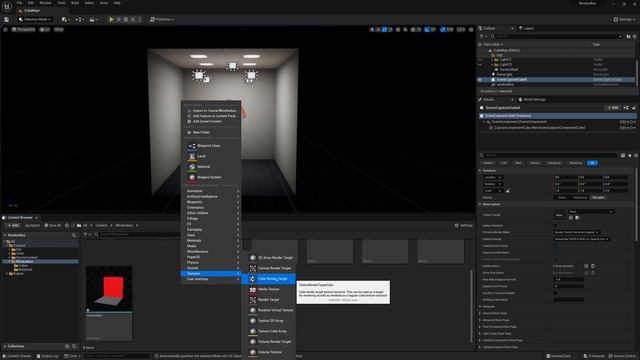The width and height of the screenshot is (640, 360).
Task: Select Material in the context menu
Action: 211,167
